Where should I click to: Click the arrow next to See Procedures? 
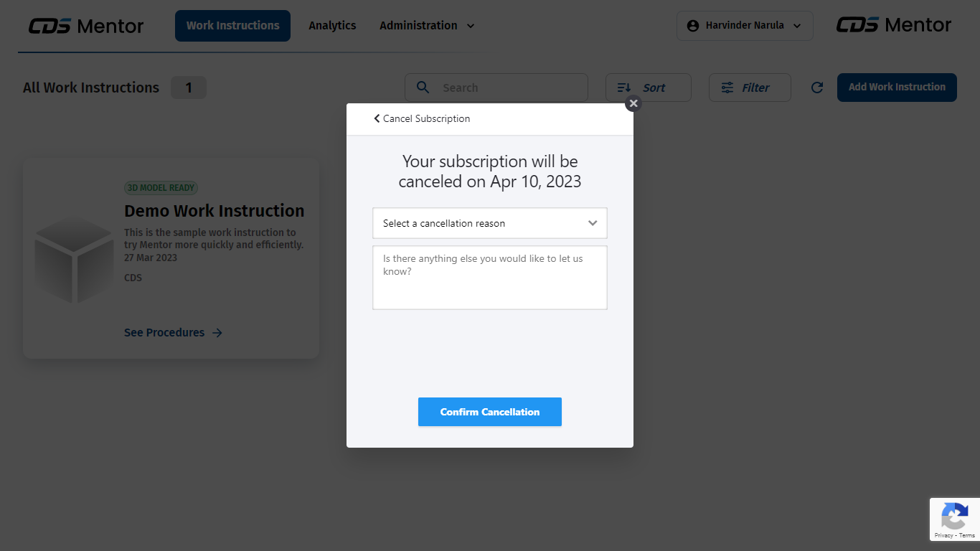(x=217, y=333)
